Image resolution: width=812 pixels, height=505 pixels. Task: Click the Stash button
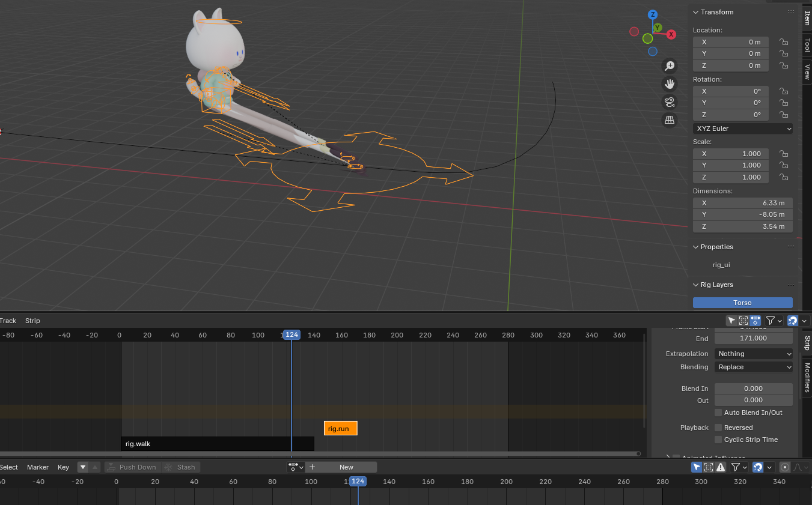pos(180,467)
